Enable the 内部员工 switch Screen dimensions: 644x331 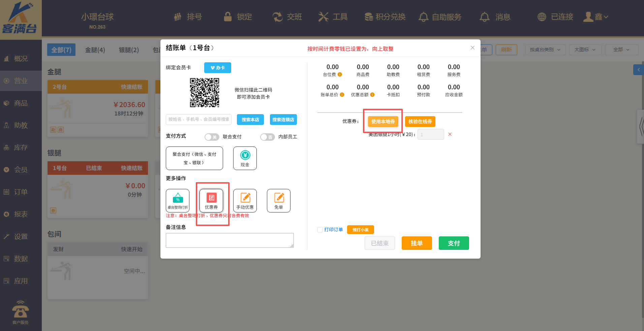[267, 137]
